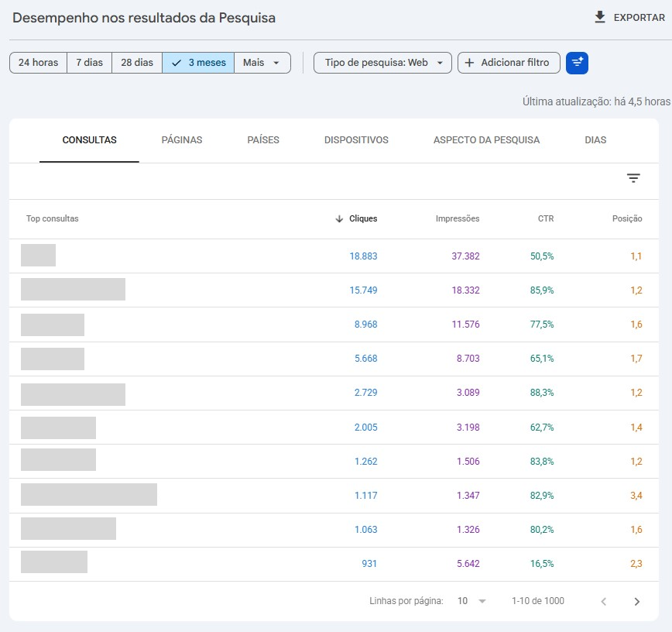Click the 3,4 position value
This screenshot has width=672, height=632.
[x=636, y=496]
